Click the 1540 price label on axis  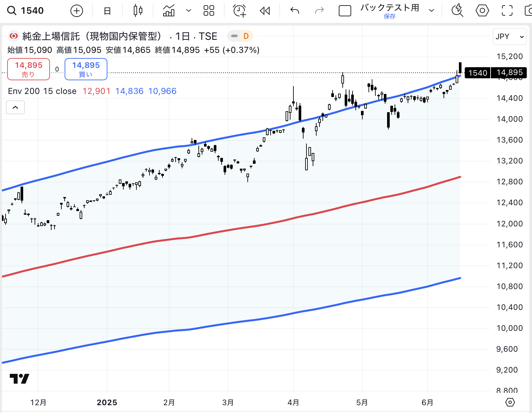[x=477, y=73]
